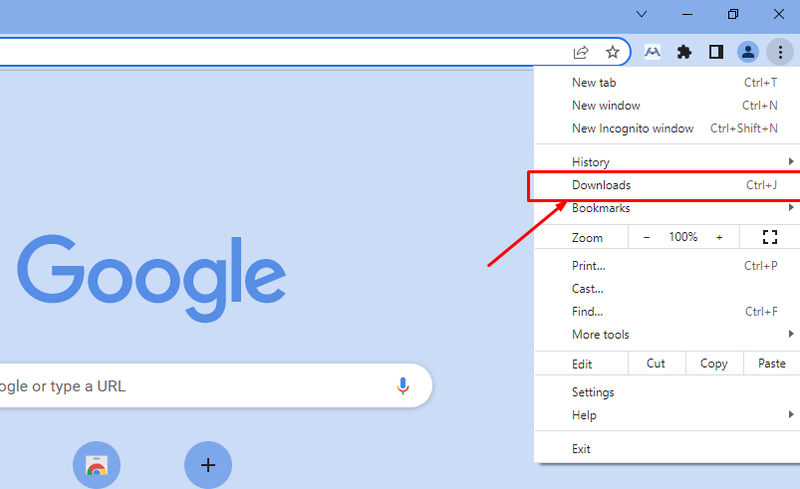The height and width of the screenshot is (489, 800).
Task: Click the extension icon left of Extensions
Action: (652, 52)
